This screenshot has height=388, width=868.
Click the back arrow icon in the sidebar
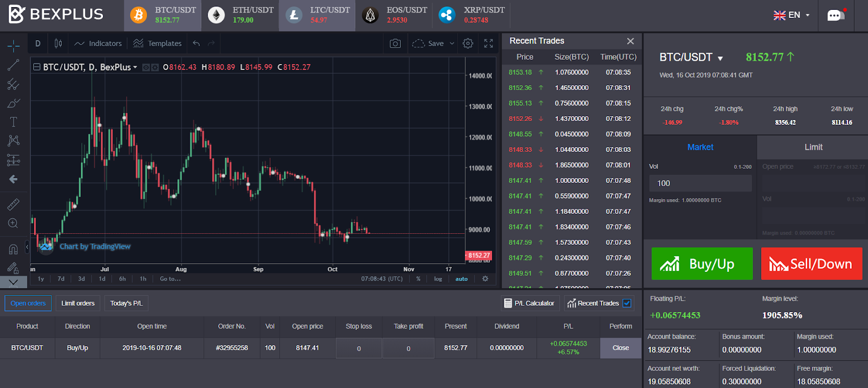click(x=14, y=179)
